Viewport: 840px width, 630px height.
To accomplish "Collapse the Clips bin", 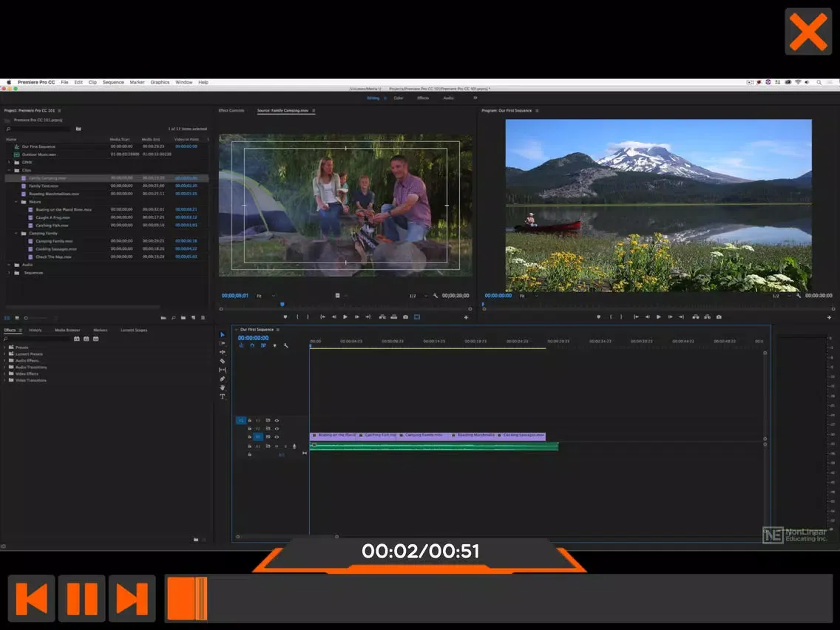I will click(x=9, y=170).
